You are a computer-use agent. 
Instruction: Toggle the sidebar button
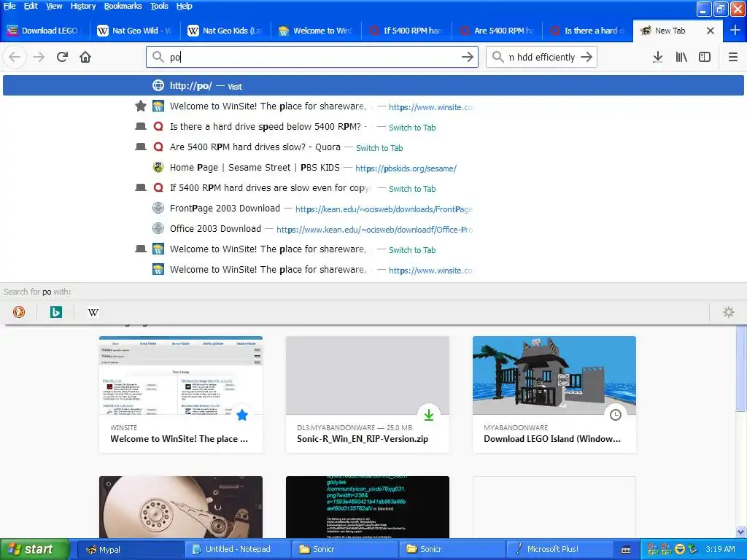[x=705, y=57]
